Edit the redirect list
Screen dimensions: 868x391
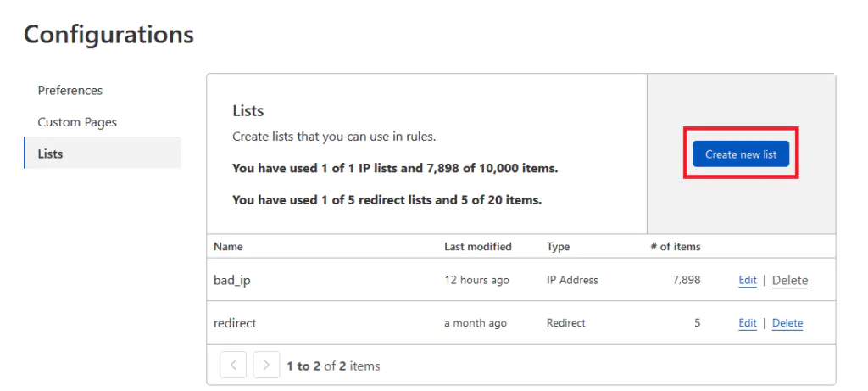(x=747, y=323)
